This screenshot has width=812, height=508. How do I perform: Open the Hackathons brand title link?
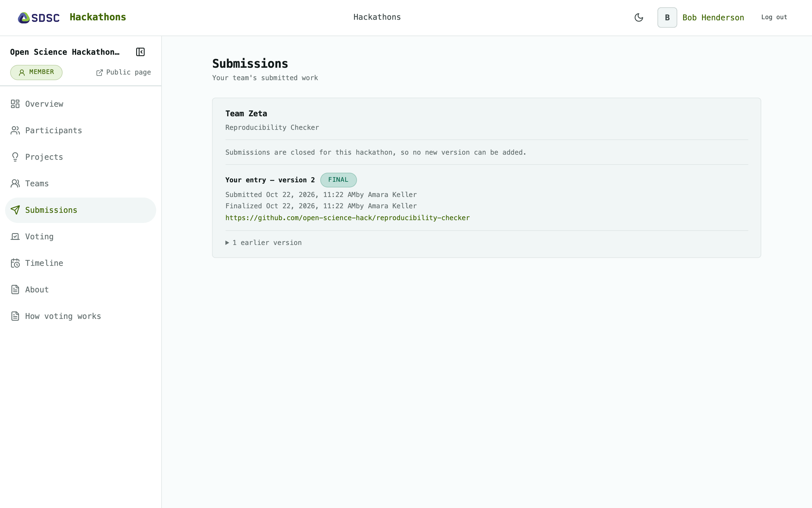pos(98,17)
